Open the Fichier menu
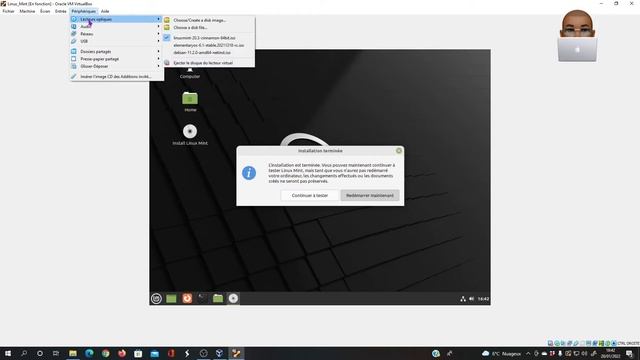 tap(8, 11)
